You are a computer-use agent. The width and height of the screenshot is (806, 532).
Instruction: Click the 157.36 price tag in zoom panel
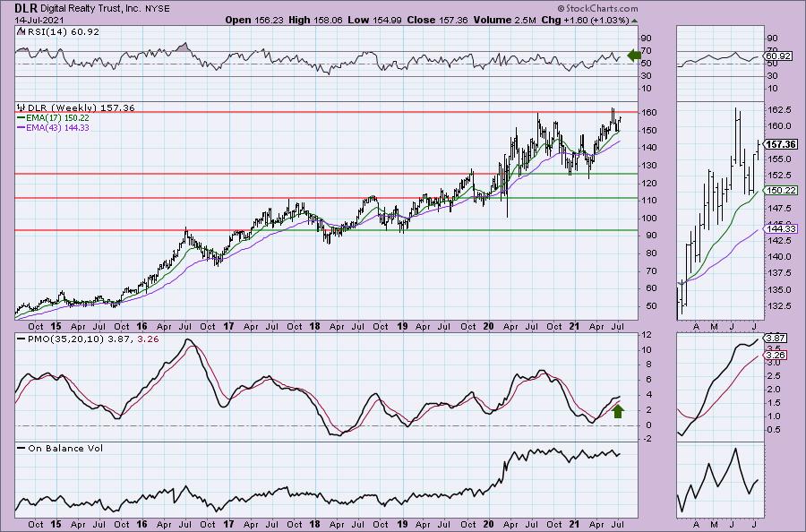pyautogui.click(x=781, y=144)
